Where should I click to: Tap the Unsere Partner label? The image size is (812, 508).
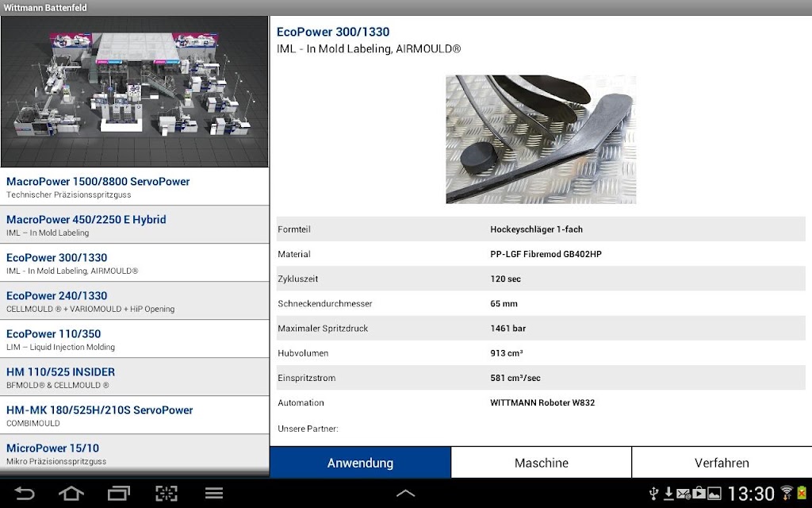[308, 429]
